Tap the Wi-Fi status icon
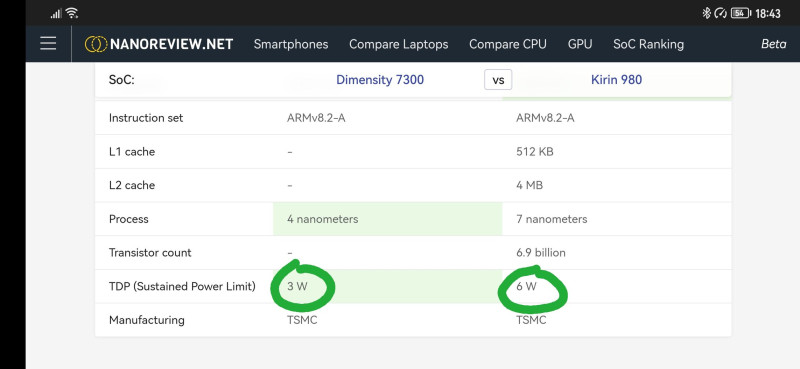This screenshot has width=800, height=369. point(72,13)
